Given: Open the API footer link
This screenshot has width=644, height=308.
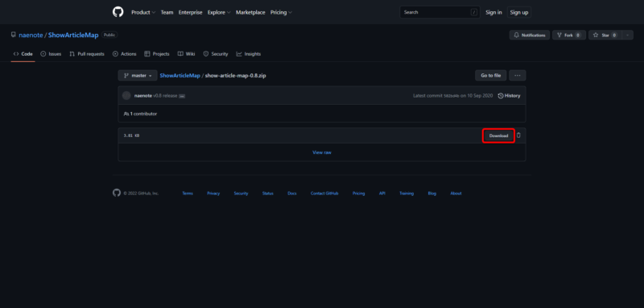Looking at the screenshot, I should 382,194.
